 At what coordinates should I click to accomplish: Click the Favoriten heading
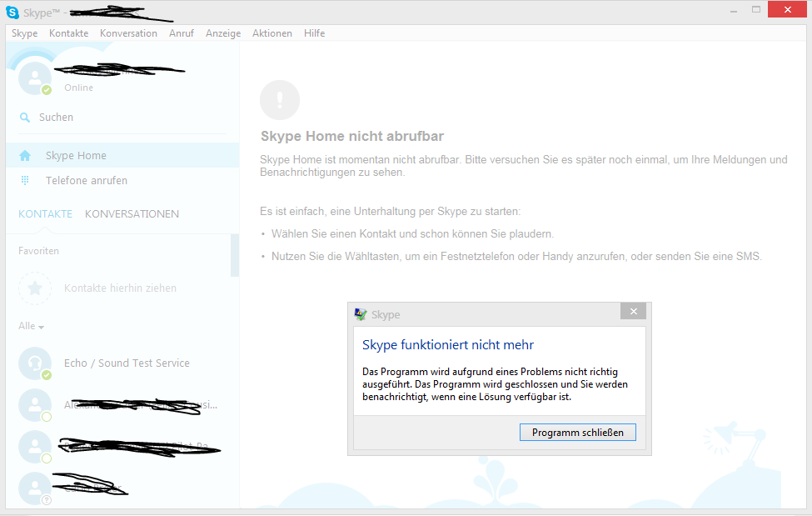(x=39, y=251)
